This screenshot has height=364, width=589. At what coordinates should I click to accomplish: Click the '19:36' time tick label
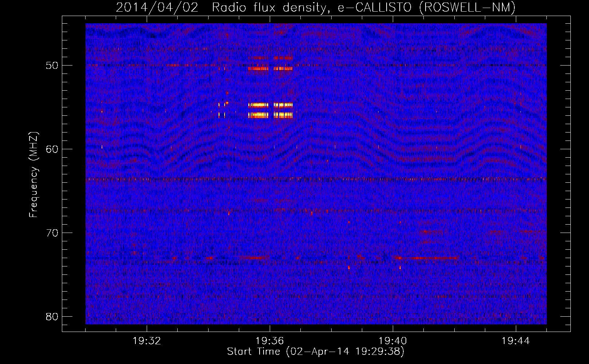[270, 341]
